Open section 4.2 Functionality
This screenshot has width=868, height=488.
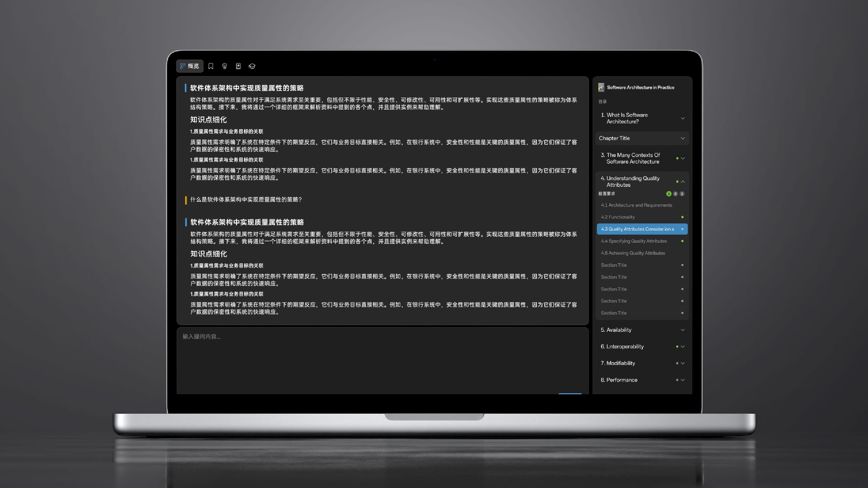click(618, 217)
